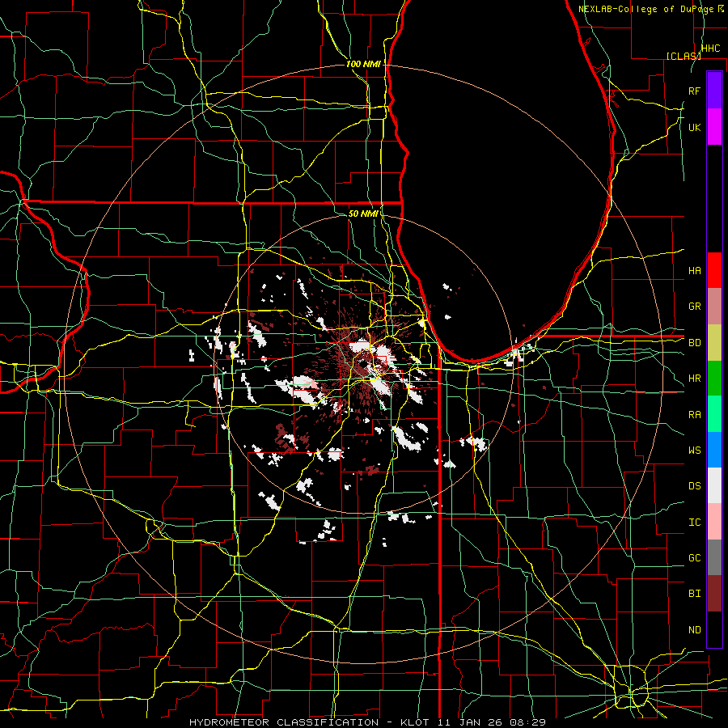Click the DS legend label
728x728 pixels.
694,486
